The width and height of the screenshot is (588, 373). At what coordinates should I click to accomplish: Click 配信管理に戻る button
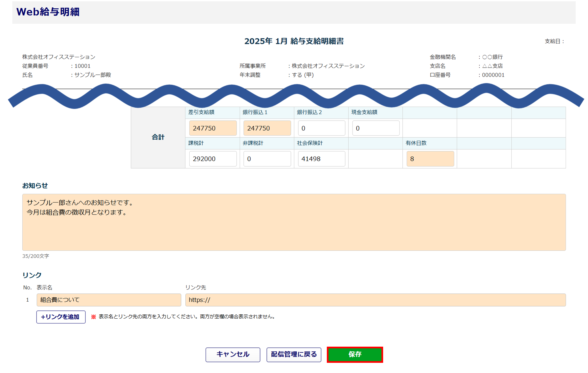(x=294, y=354)
